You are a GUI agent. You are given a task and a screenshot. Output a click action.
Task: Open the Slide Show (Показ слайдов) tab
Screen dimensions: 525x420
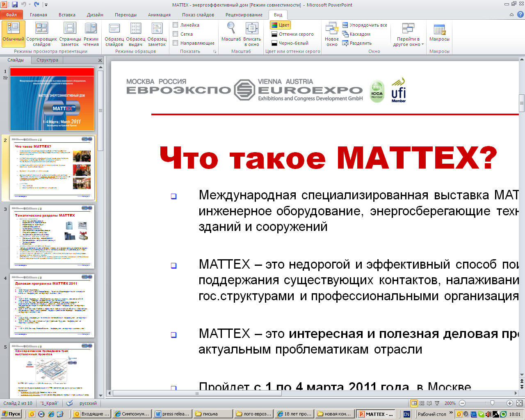(x=198, y=15)
